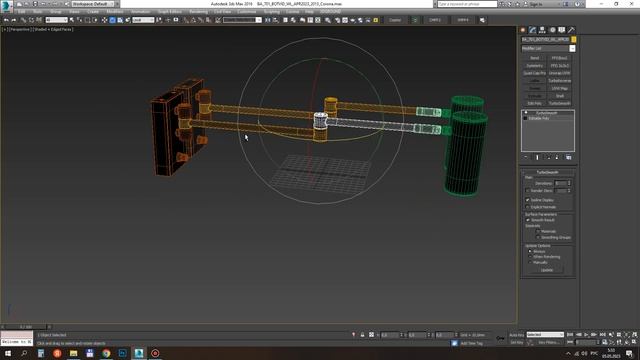Toggle the Smooth Result checkbox
This screenshot has width=640, height=360.
click(x=527, y=220)
